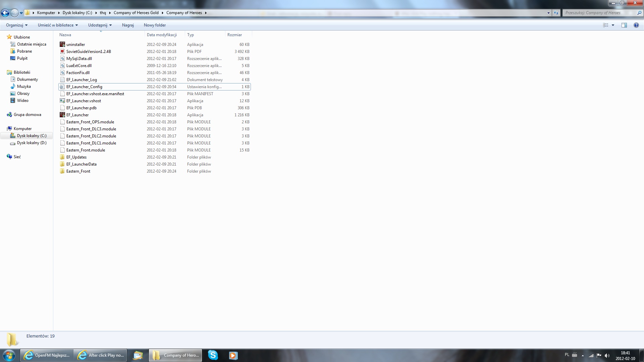The height and width of the screenshot is (362, 644).
Task: Click the volume speaker tray icon
Action: click(607, 355)
